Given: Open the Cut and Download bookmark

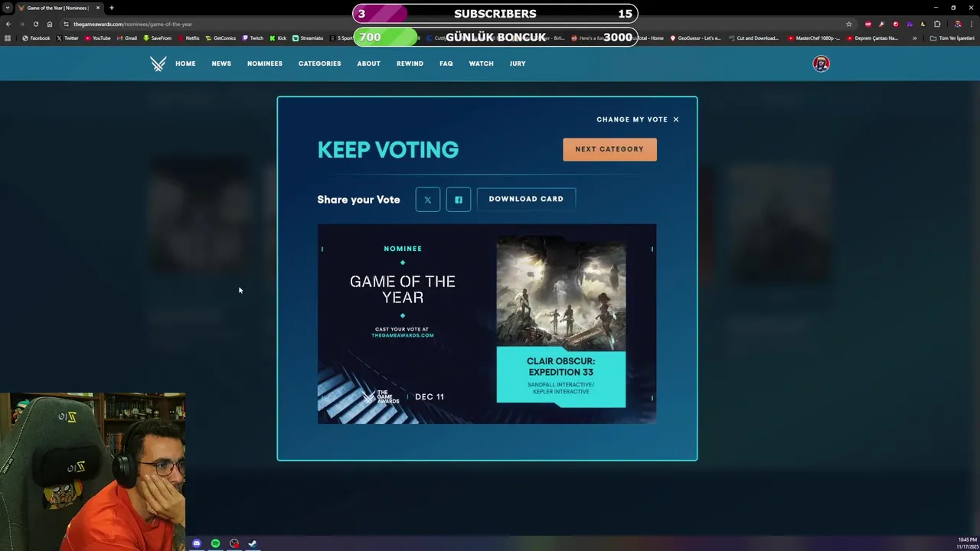Looking at the screenshot, I should [753, 38].
